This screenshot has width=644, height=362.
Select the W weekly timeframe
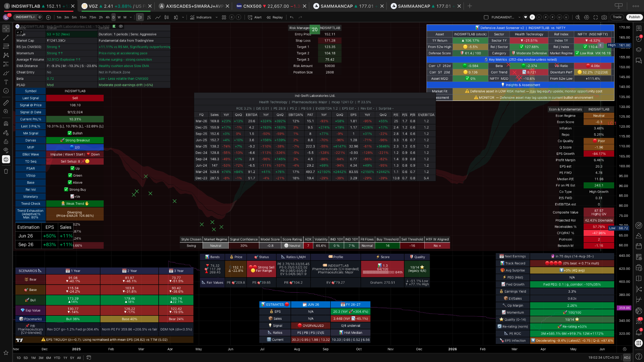pos(119,17)
